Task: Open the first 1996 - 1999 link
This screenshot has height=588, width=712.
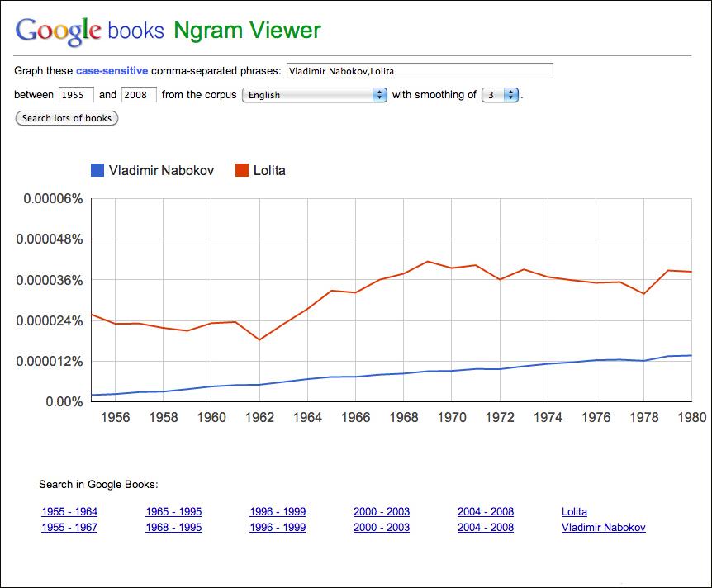Action: 278,511
